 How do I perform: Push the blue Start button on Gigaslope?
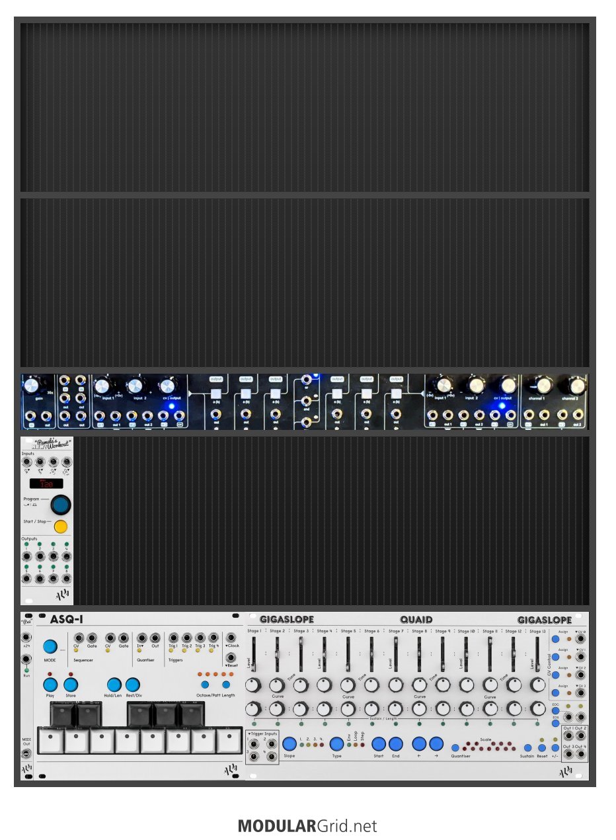pos(379,743)
